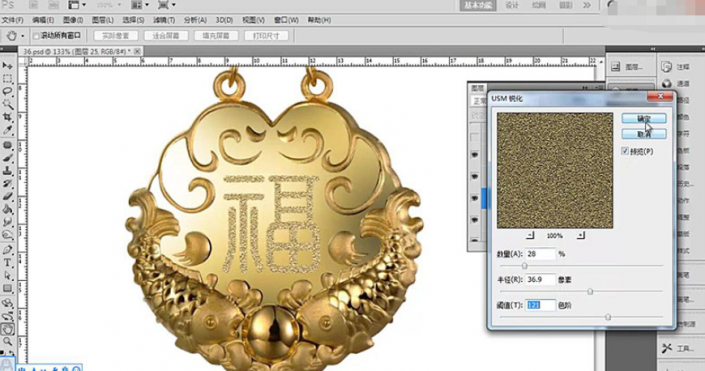
Task: Toggle visibility eye of first layer
Action: pyautogui.click(x=474, y=155)
